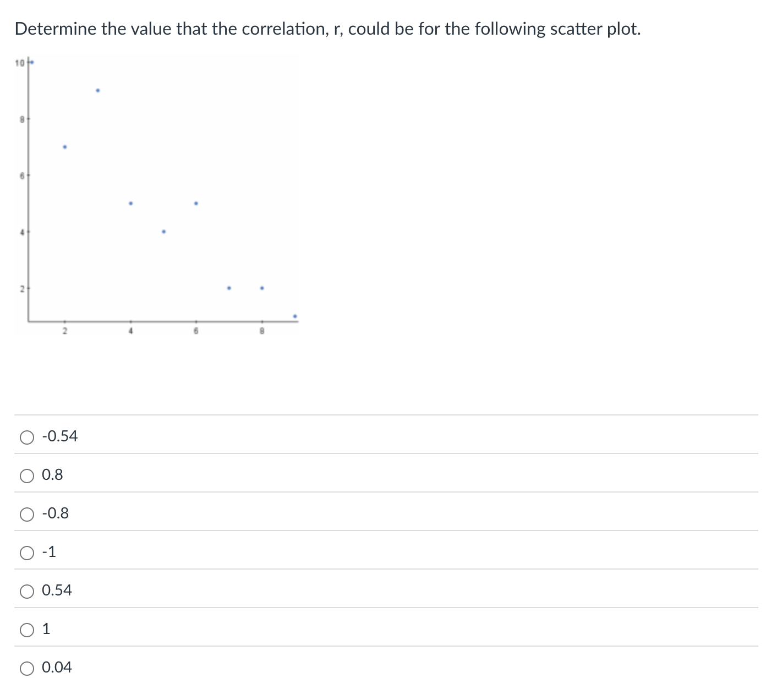Image resolution: width=777 pixels, height=700 pixels.
Task: Click the data point near x equals 3
Action: click(97, 90)
